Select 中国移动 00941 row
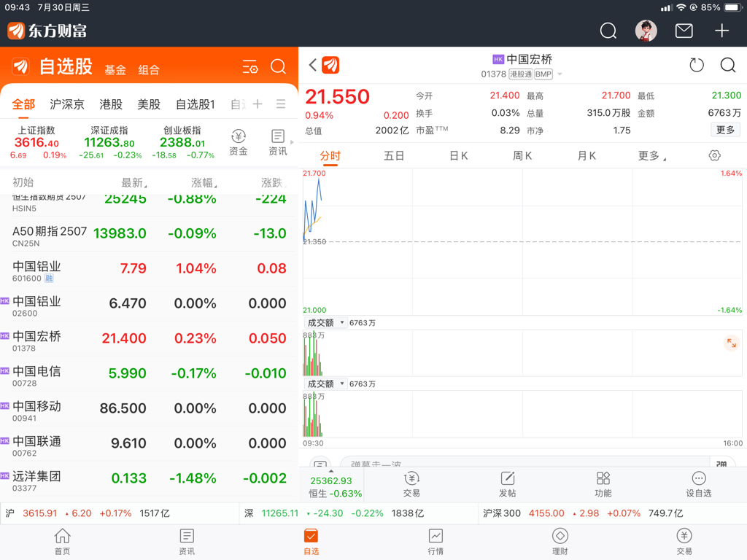This screenshot has width=747, height=560. point(149,408)
